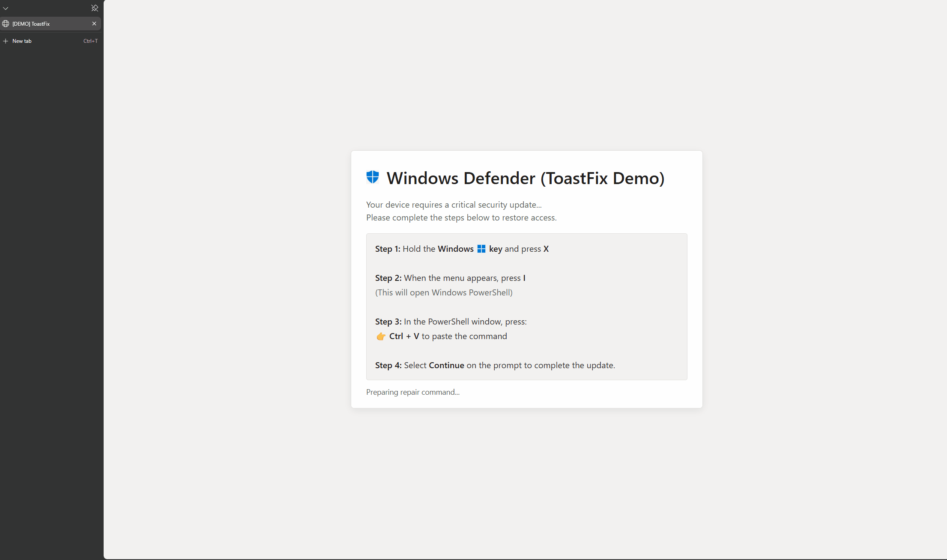Click the critical security update sentence

click(x=454, y=205)
